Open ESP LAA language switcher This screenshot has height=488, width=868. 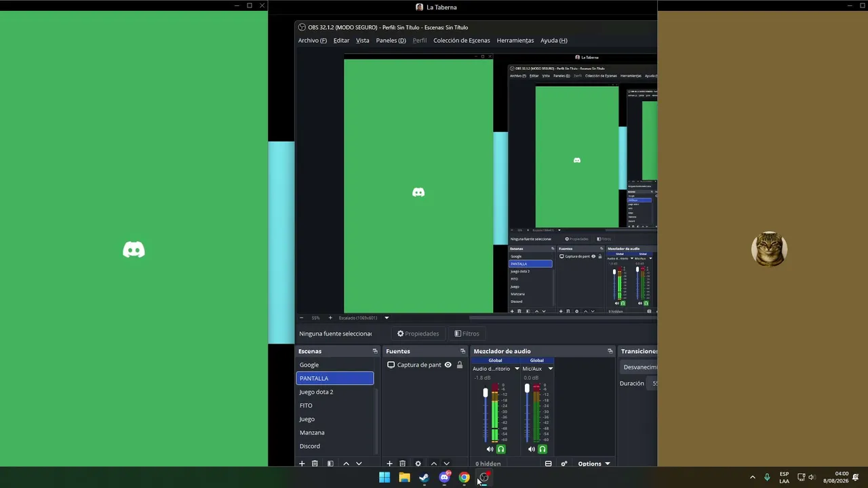[784, 477]
